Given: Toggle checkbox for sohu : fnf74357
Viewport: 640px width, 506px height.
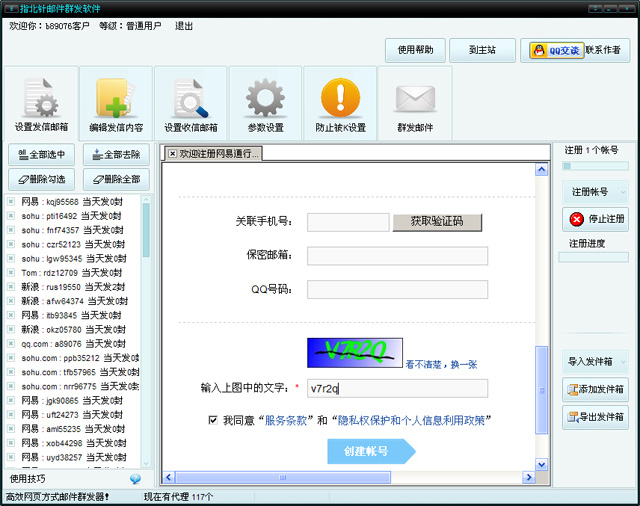Looking at the screenshot, I should (x=11, y=230).
